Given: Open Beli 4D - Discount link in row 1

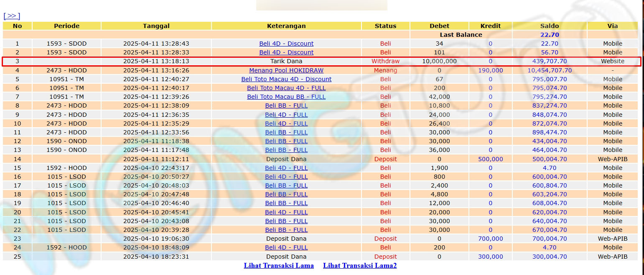Looking at the screenshot, I should tap(286, 44).
